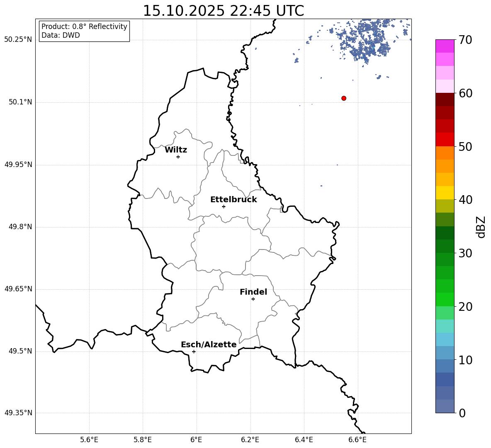491x448 pixels.
Task: Click the red dot marker on the map
Action: pyautogui.click(x=344, y=98)
